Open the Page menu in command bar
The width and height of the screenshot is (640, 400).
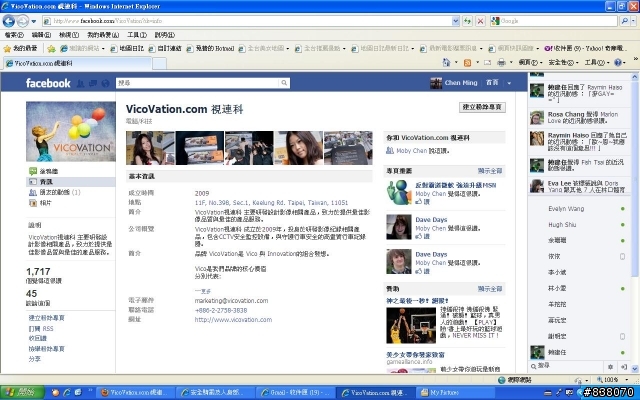pyautogui.click(x=530, y=62)
